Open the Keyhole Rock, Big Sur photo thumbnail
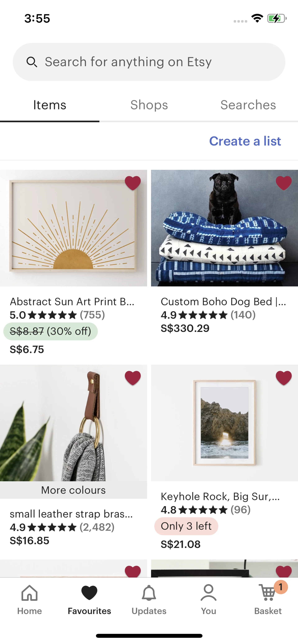 pyautogui.click(x=224, y=423)
